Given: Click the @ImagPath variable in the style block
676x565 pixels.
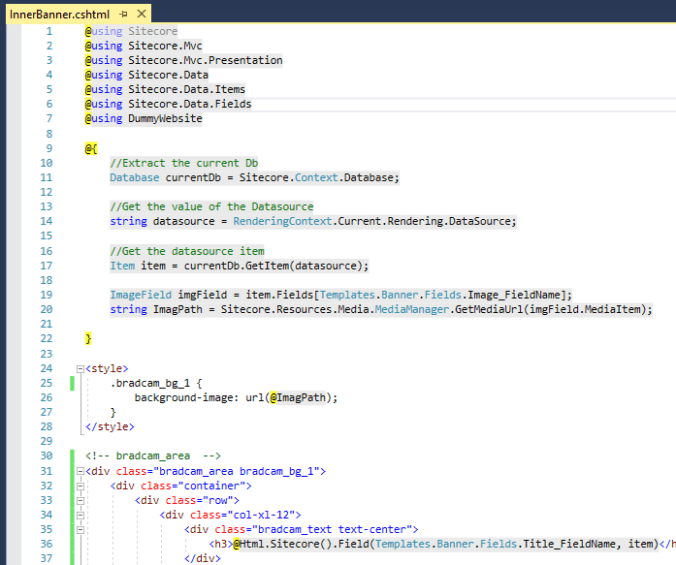Looking at the screenshot, I should [298, 398].
